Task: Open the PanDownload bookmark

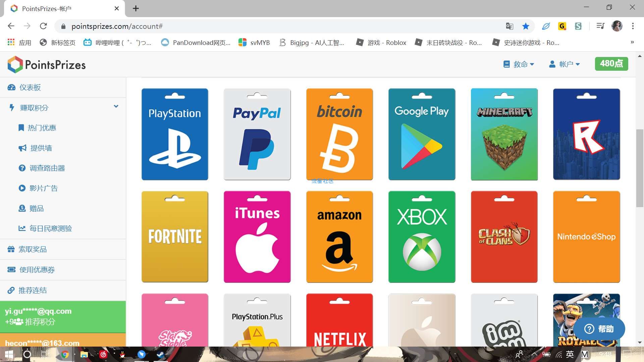Action: click(x=196, y=43)
